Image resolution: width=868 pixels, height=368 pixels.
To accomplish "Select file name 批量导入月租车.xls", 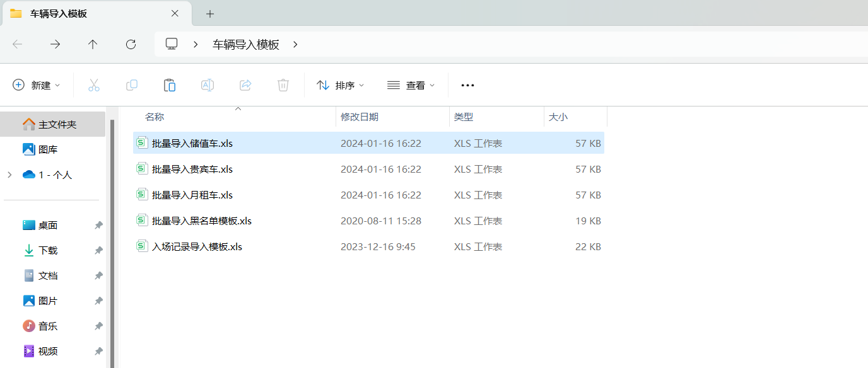I will pos(192,195).
